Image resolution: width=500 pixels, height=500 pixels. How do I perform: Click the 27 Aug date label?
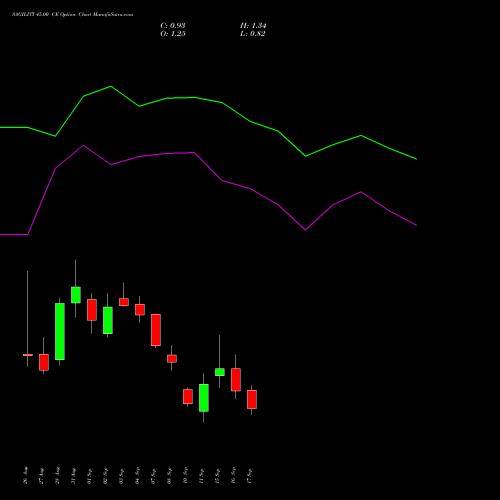click(x=42, y=475)
